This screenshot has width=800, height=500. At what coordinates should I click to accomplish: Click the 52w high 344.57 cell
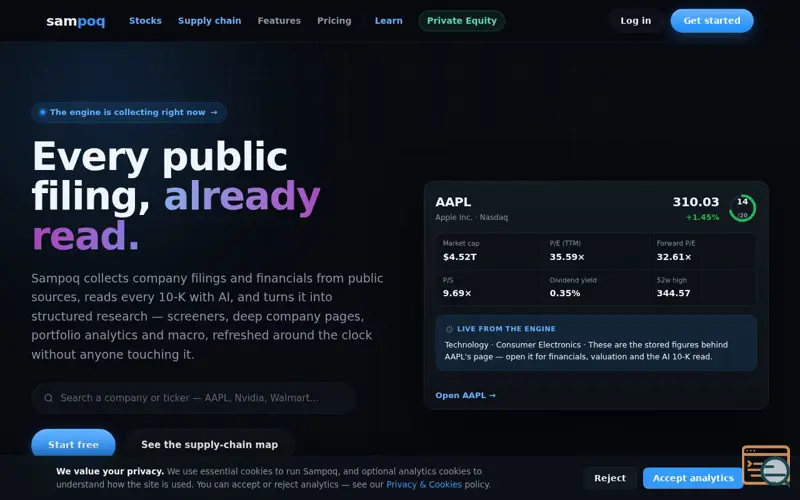coord(703,287)
